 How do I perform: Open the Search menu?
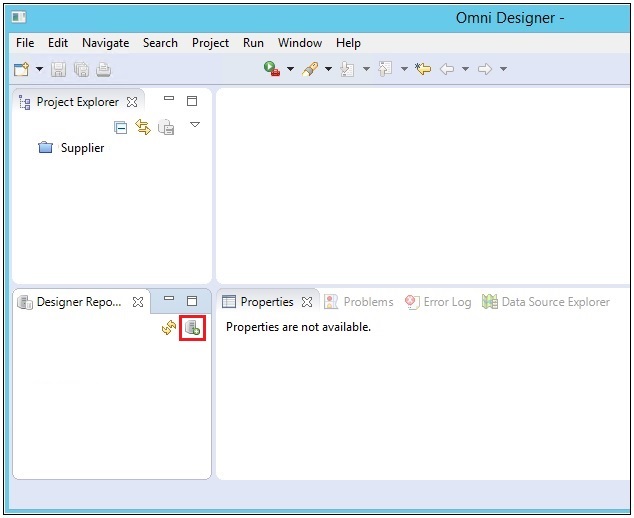[x=160, y=42]
